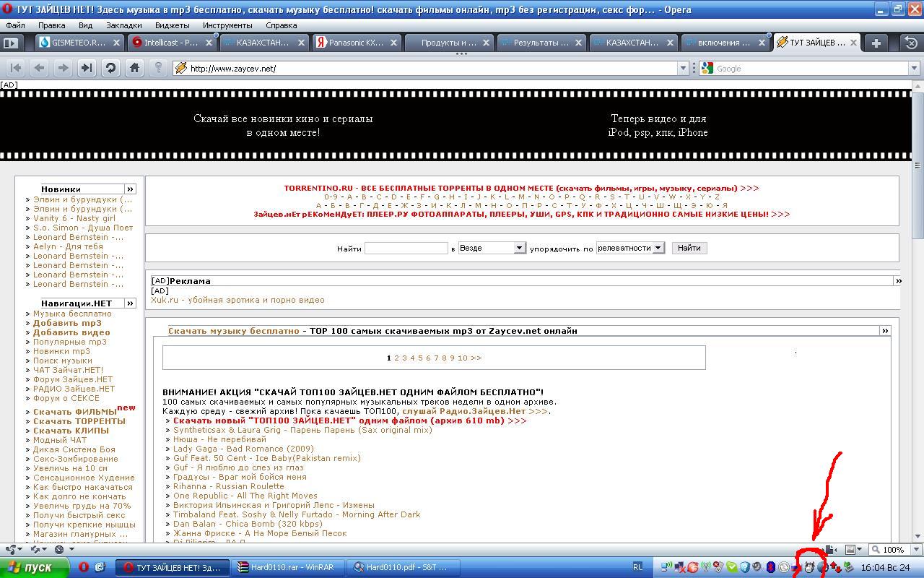Toggle the Opera side panel button
The image size is (924, 578).
pos(10,43)
